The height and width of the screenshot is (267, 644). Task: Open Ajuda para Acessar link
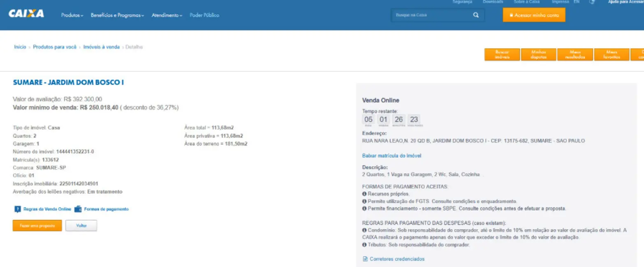(625, 2)
